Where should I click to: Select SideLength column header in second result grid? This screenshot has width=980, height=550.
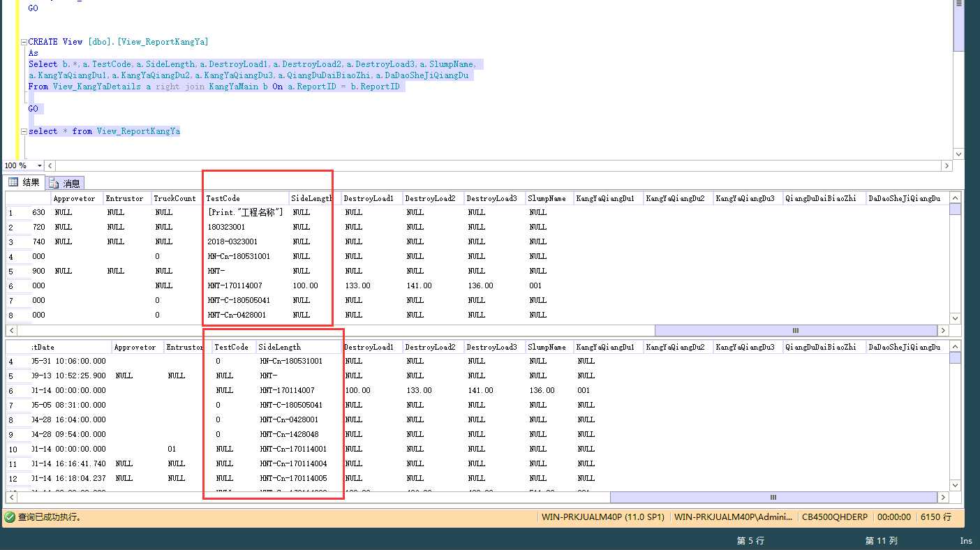click(x=298, y=347)
